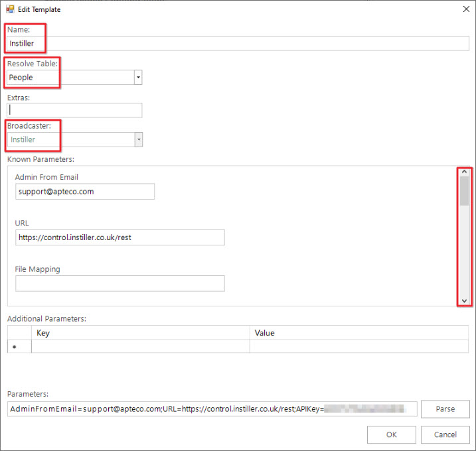Click the Admin From Email field
This screenshot has width=476, height=451.
coord(85,192)
